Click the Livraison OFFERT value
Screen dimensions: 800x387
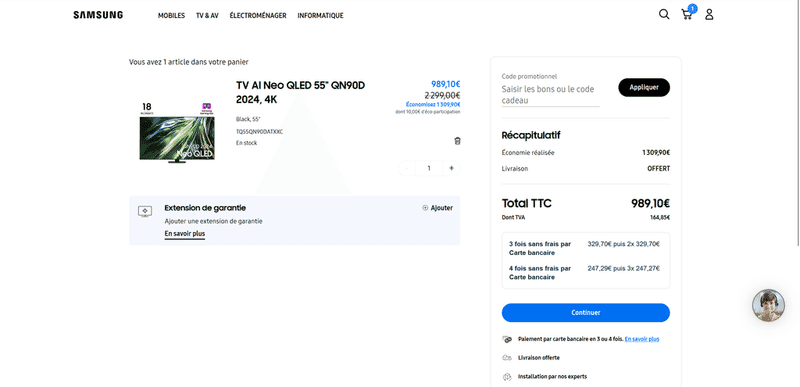point(658,168)
